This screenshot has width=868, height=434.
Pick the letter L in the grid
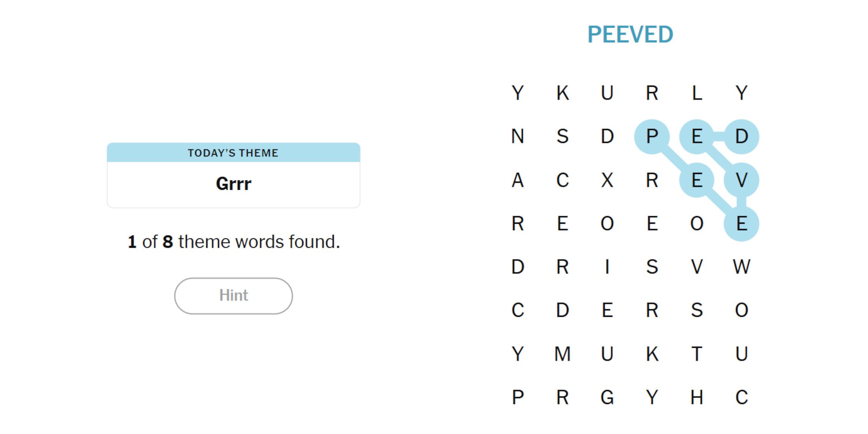coord(697,93)
